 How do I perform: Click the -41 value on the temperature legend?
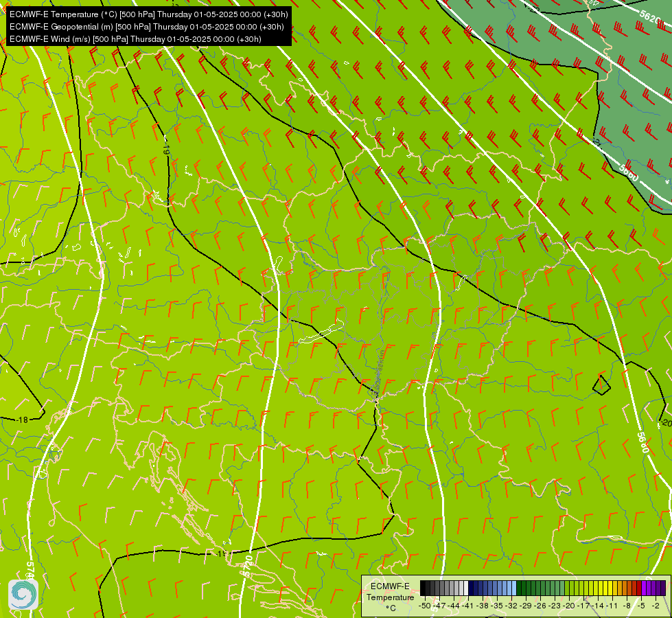(x=468, y=606)
